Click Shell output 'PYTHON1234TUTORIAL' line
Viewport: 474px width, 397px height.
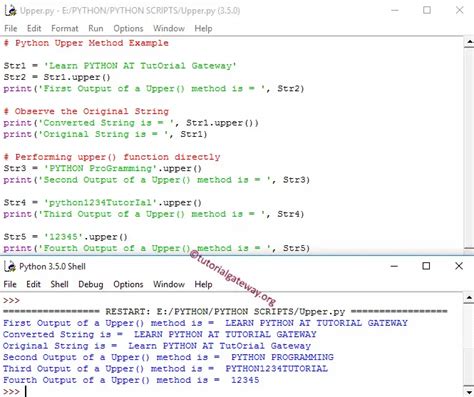point(165,369)
